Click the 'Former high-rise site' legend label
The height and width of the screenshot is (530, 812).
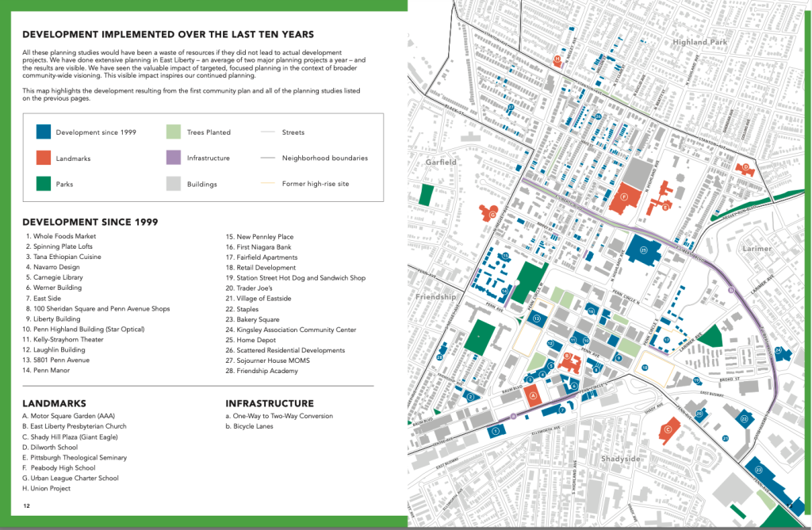coord(316,184)
